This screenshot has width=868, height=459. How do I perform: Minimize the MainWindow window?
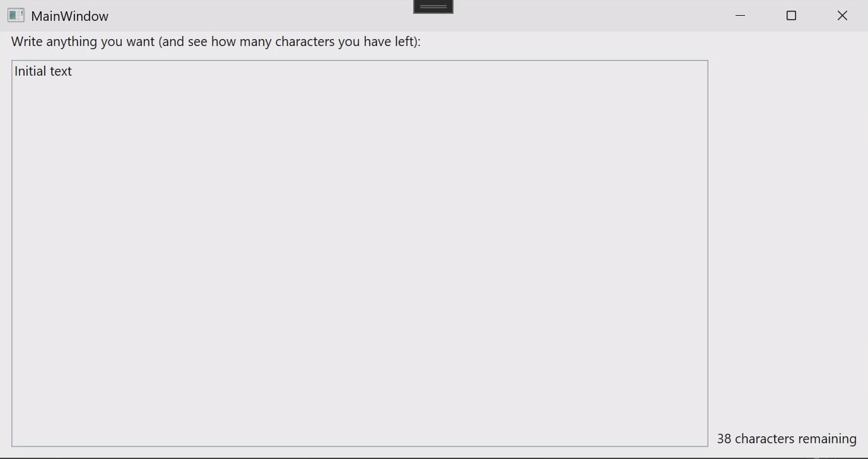coord(741,16)
